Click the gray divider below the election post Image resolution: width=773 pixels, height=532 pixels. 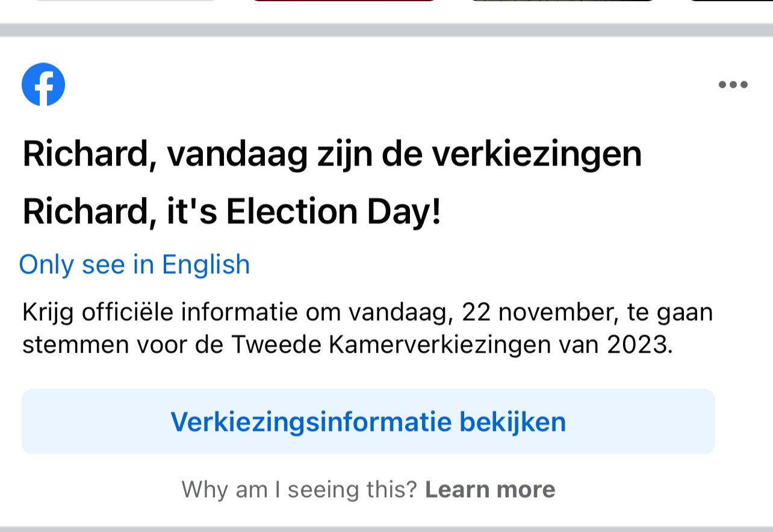(x=386, y=528)
